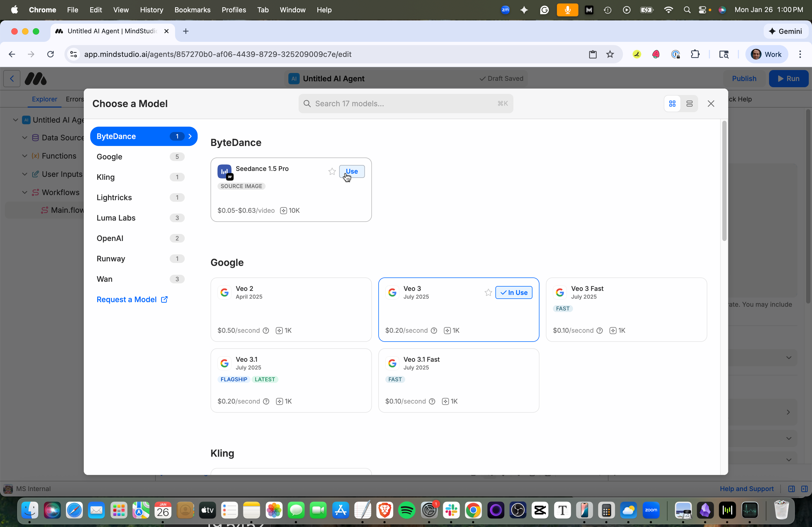Image resolution: width=812 pixels, height=527 pixels.
Task: Toggle the In Use badge on Veo 3
Action: click(514, 292)
